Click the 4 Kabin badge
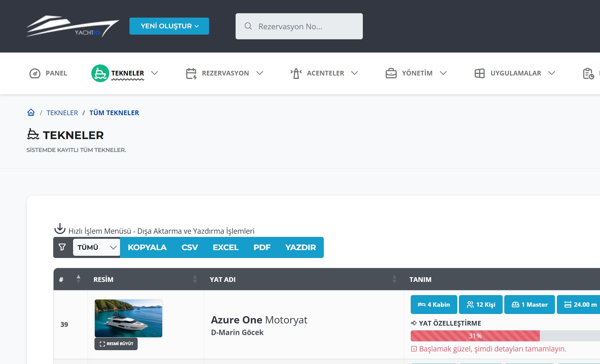Image resolution: width=600 pixels, height=364 pixels. 434,305
